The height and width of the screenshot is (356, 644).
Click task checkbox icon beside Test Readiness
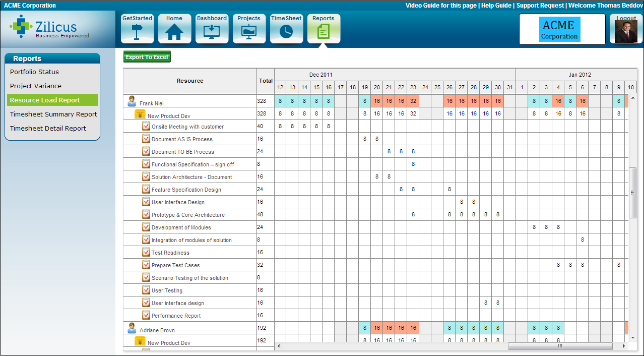146,252
